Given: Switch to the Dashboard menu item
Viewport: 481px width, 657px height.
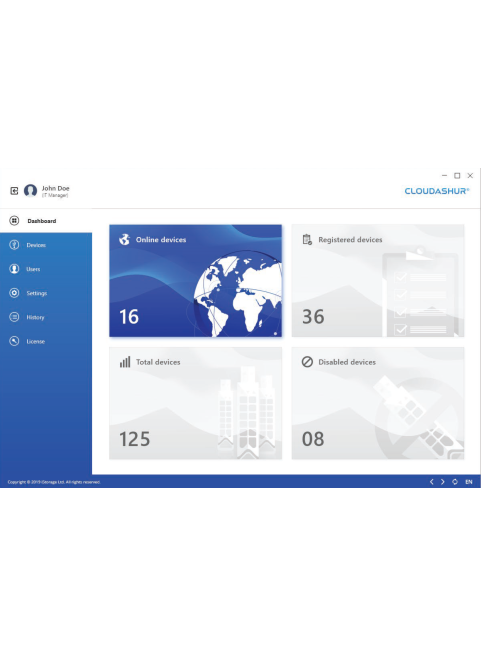Looking at the screenshot, I should 46,221.
